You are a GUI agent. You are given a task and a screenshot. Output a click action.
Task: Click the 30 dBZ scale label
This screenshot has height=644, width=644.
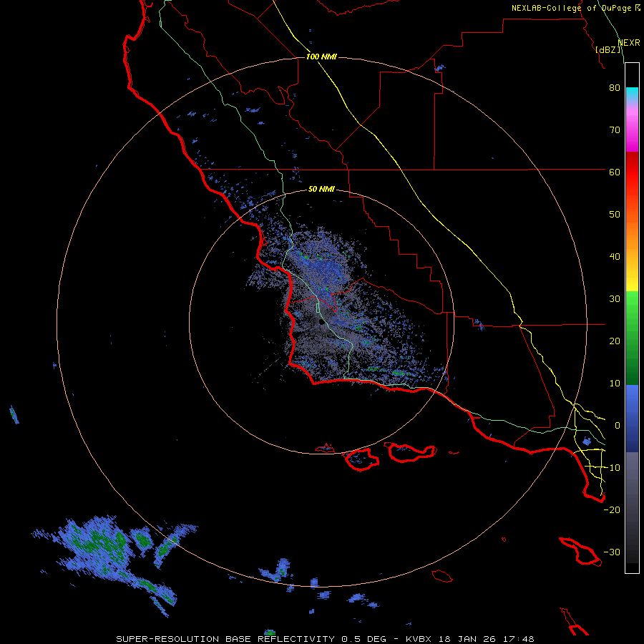point(615,299)
